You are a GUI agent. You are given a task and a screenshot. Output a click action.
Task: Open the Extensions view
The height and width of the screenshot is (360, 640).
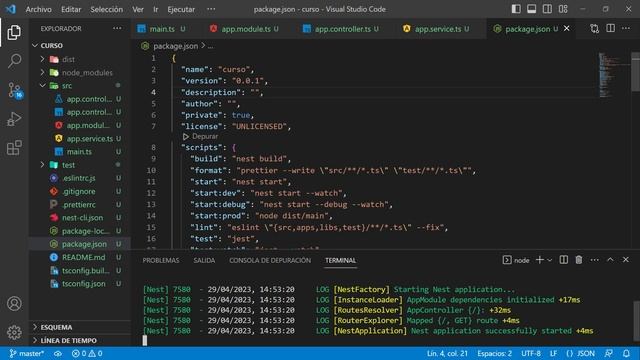coord(14,148)
